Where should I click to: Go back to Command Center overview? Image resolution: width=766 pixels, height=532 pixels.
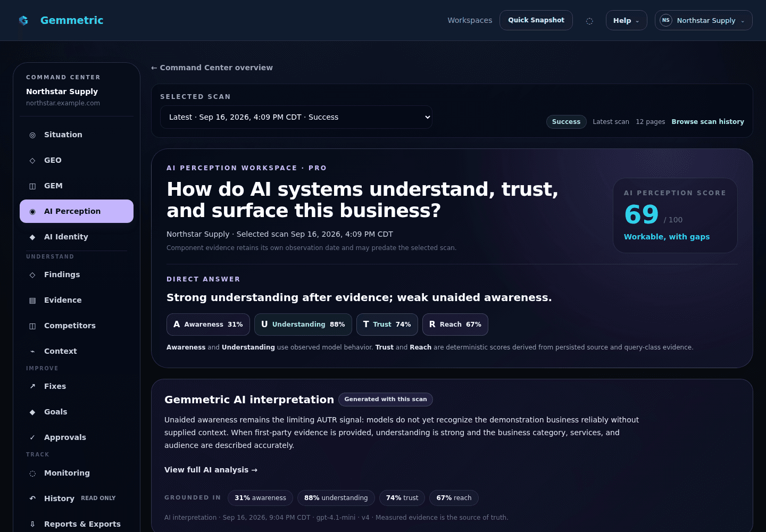coord(212,68)
